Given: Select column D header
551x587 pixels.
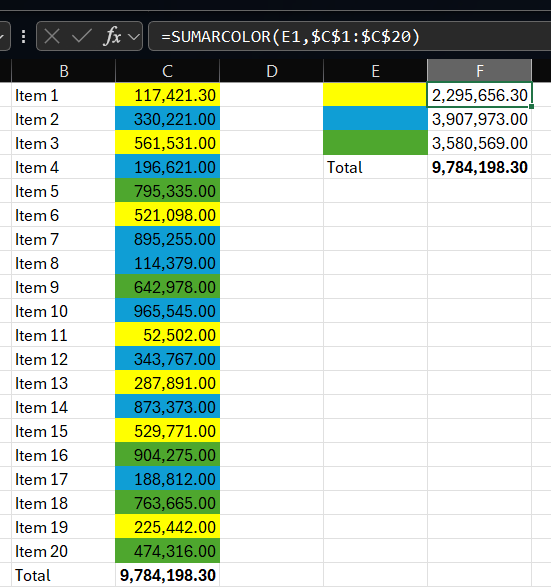Looking at the screenshot, I should point(271,71).
